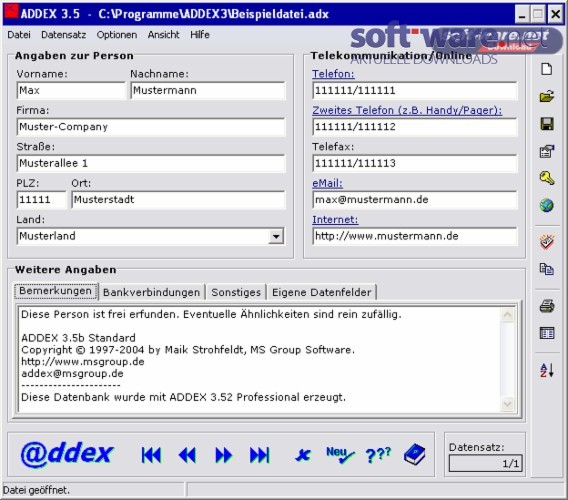The width and height of the screenshot is (568, 500).
Task: Print with the printer icon
Action: point(547,306)
